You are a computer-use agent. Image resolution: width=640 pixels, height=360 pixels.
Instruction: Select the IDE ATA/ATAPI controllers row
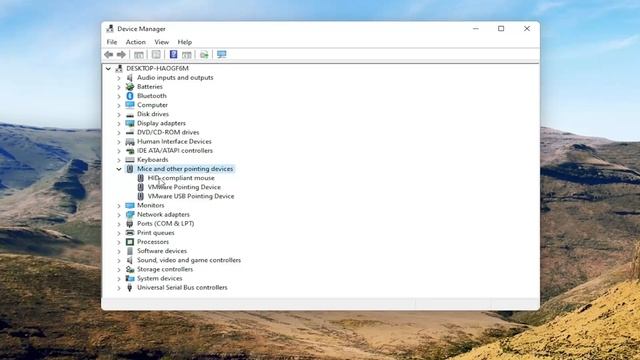[175, 151]
